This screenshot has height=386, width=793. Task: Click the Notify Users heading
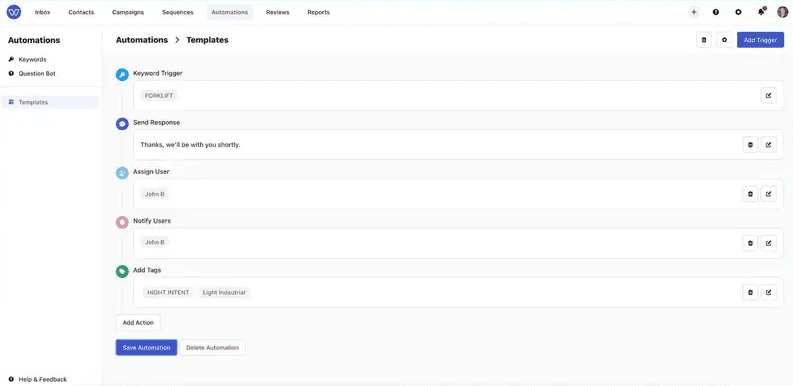click(152, 221)
